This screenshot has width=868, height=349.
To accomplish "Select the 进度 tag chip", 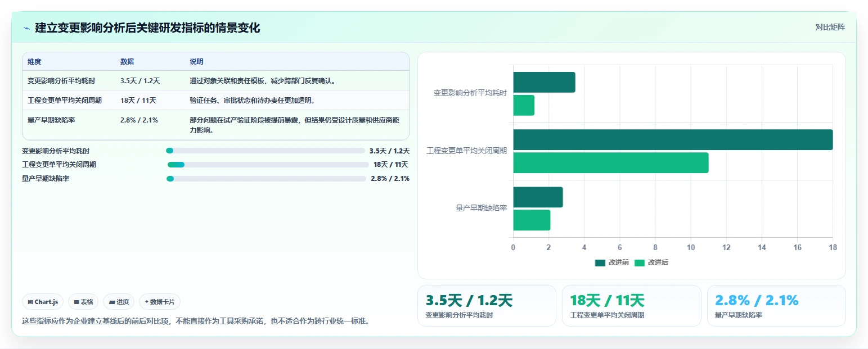I will coord(119,302).
